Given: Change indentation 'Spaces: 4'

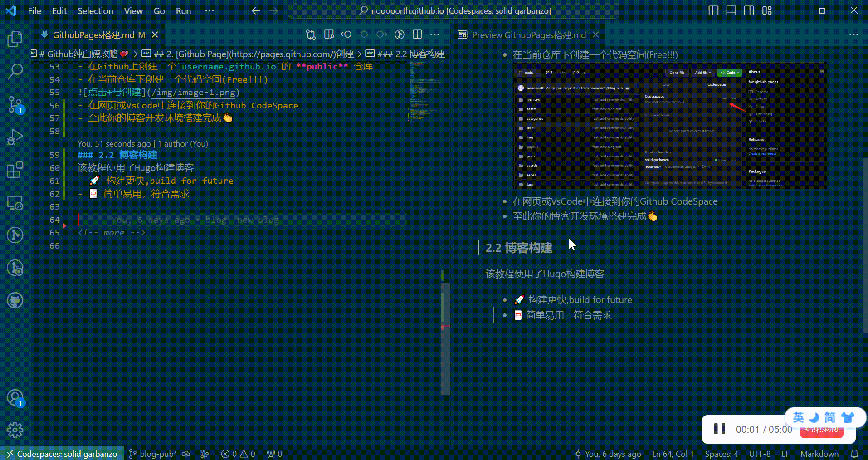Looking at the screenshot, I should (x=722, y=454).
